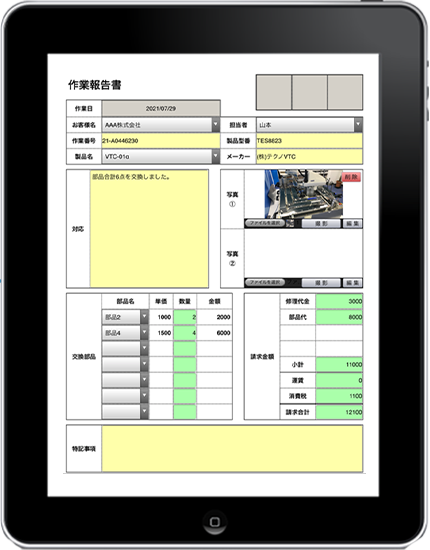Click the 対応 yellow text area
Screen dimensions: 430x550
[x=149, y=229]
